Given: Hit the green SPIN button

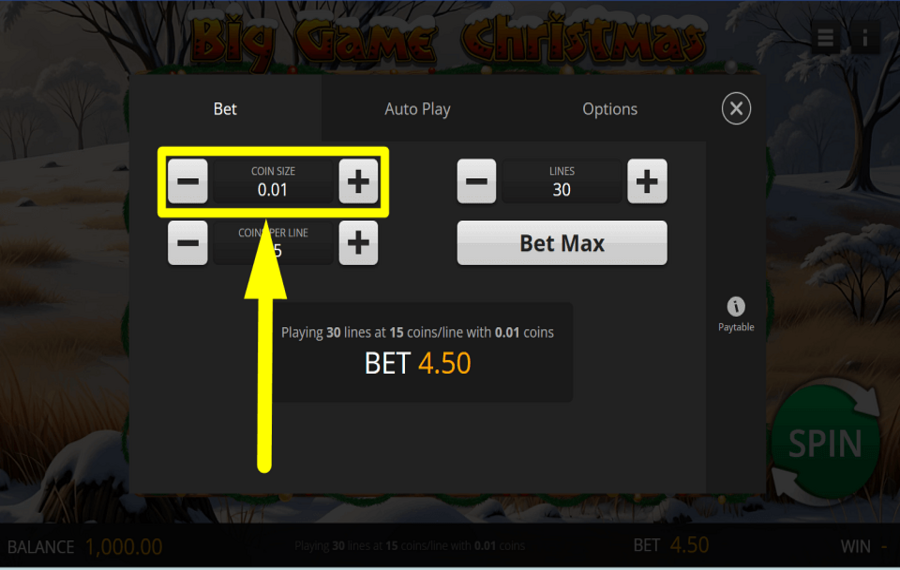Looking at the screenshot, I should pyautogui.click(x=825, y=443).
